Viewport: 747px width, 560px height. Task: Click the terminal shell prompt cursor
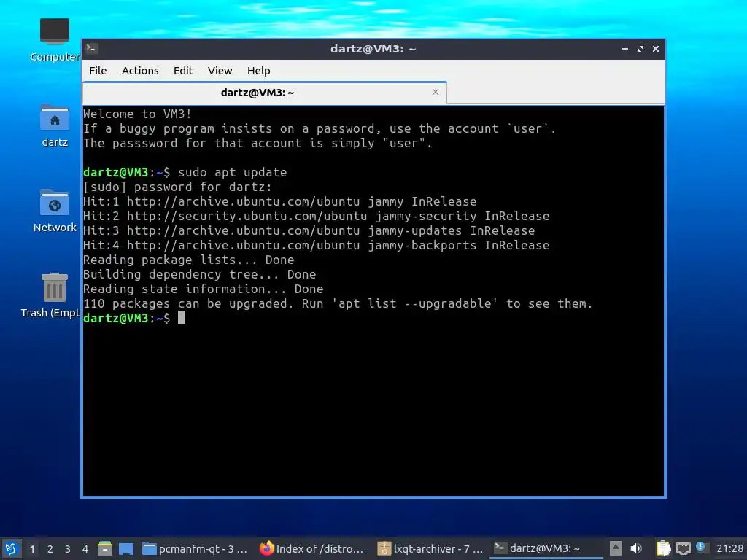coord(182,318)
